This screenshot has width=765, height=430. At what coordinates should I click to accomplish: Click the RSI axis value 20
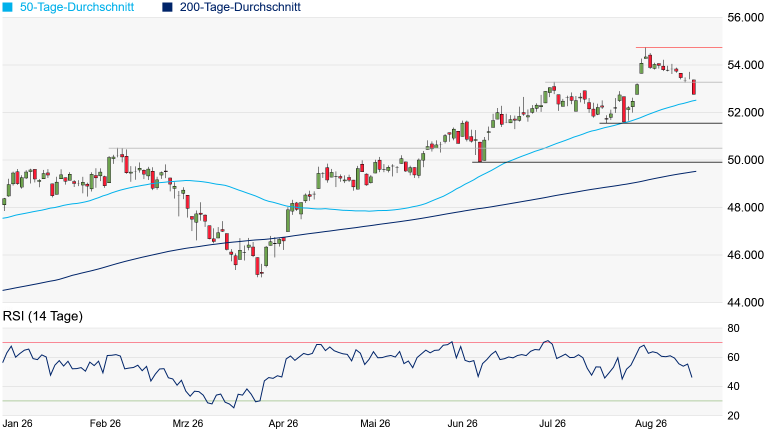tap(733, 416)
